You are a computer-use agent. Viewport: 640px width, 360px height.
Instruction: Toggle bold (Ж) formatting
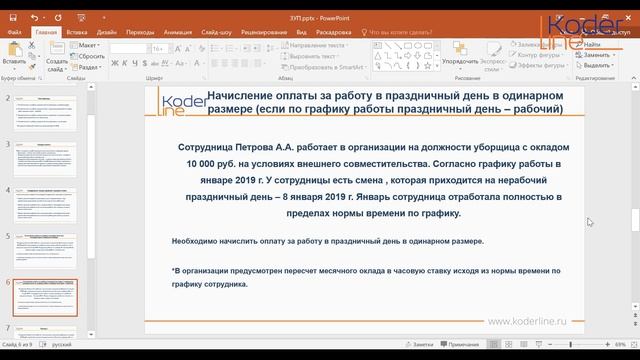pos(115,63)
